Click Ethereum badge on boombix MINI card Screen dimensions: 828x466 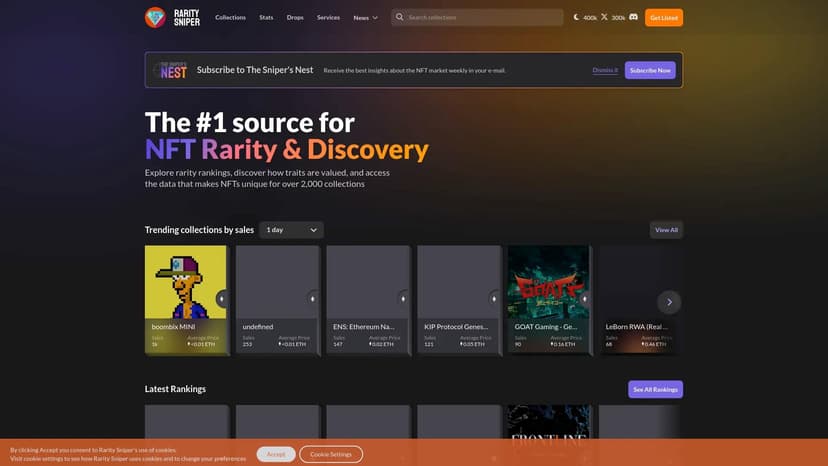click(x=222, y=298)
